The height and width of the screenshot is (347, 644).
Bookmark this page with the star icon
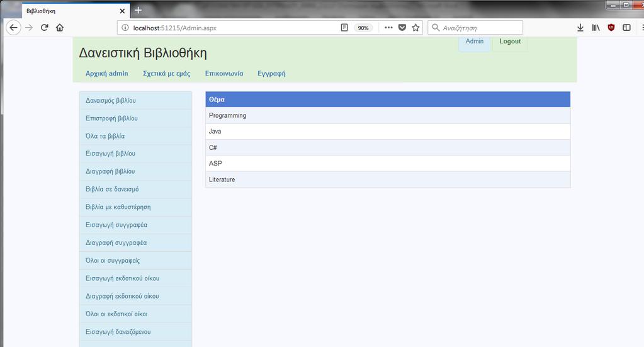(x=415, y=28)
